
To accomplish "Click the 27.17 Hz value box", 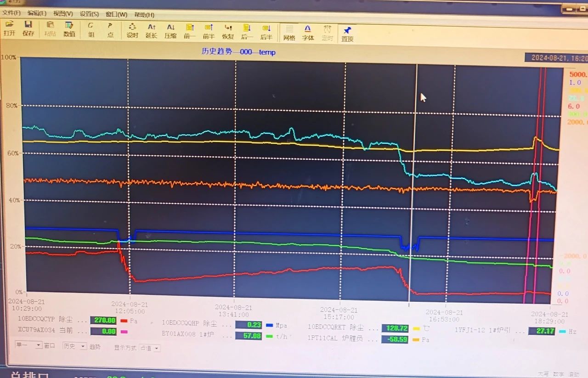I will [x=542, y=331].
